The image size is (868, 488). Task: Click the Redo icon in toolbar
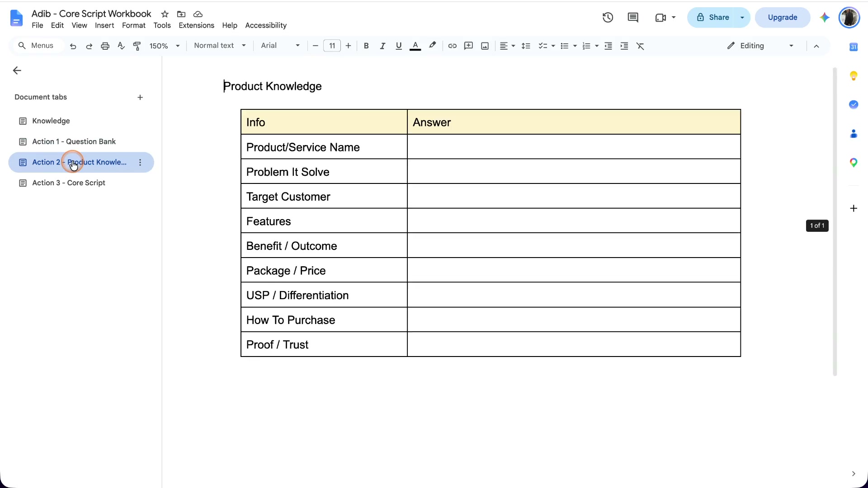pos(89,46)
